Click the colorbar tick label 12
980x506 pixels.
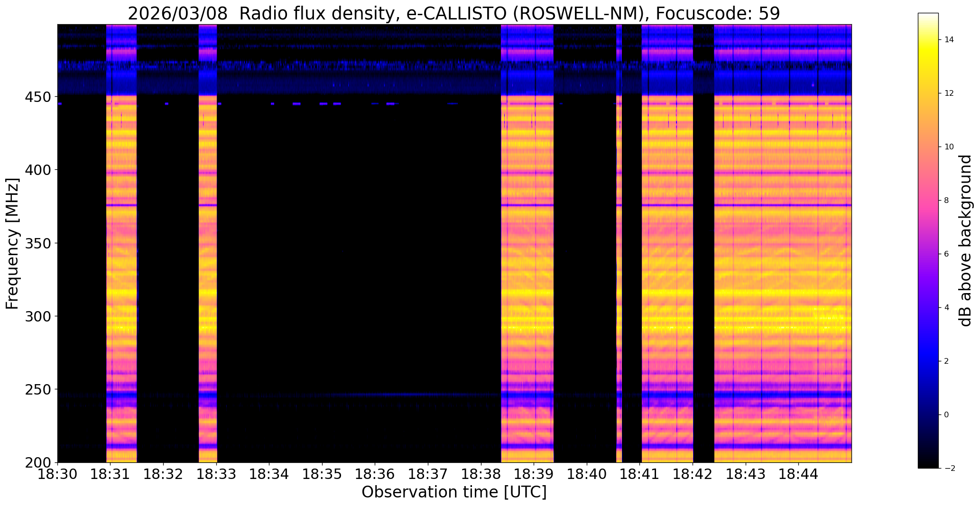949,93
